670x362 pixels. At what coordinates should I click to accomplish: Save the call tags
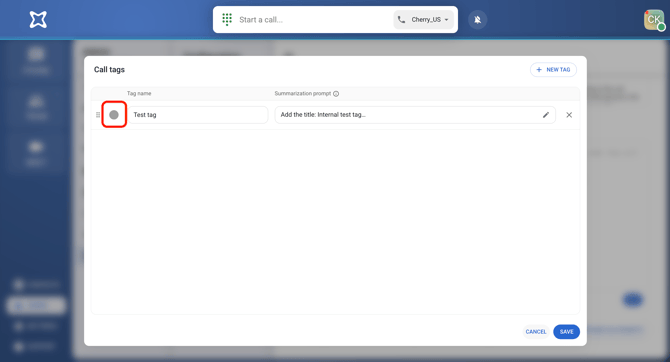click(x=567, y=332)
